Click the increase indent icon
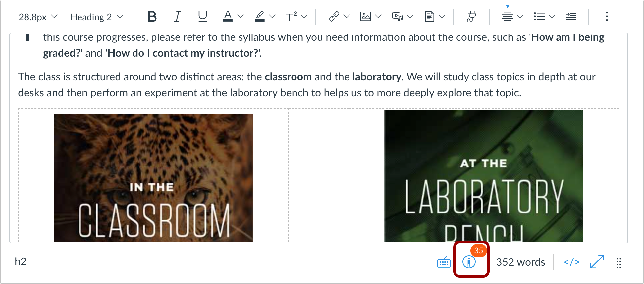644x284 pixels. click(x=571, y=16)
